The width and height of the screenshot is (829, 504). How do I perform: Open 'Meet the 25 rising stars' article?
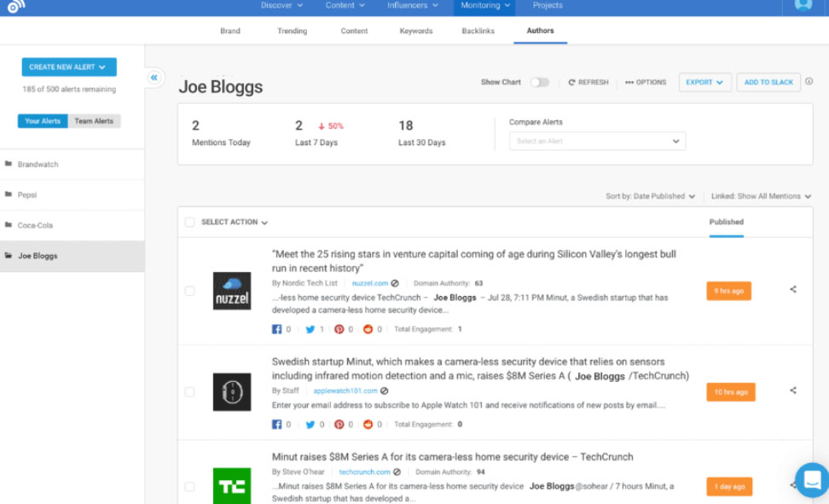point(473,261)
